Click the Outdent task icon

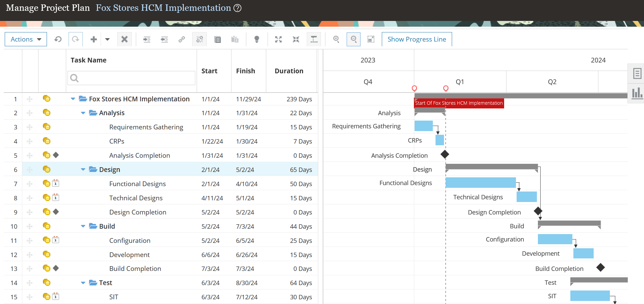164,40
